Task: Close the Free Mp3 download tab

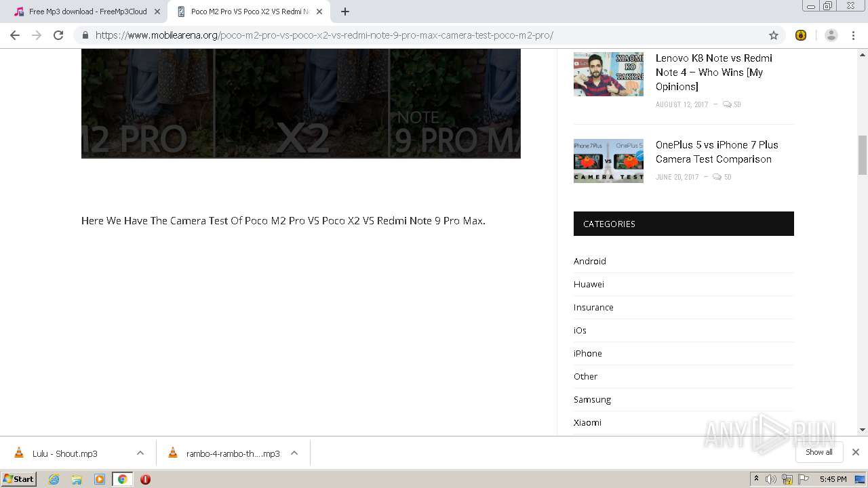Action: (157, 12)
